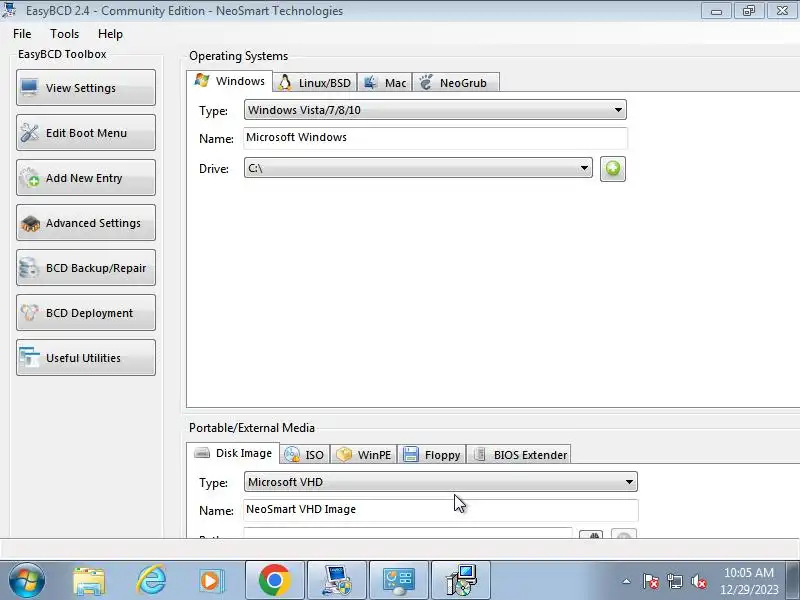Image resolution: width=800 pixels, height=600 pixels.
Task: Click the Microsoft Windows name field
Action: point(436,138)
